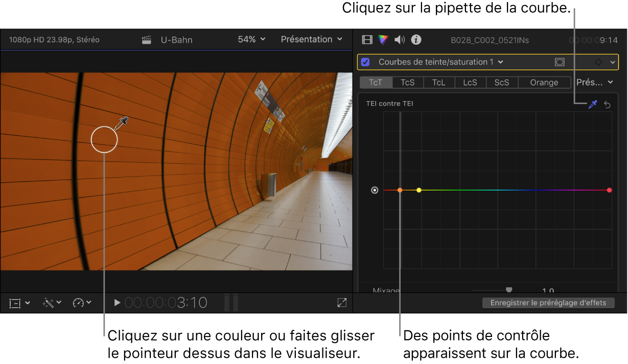Open the Audio inspector

click(x=399, y=39)
